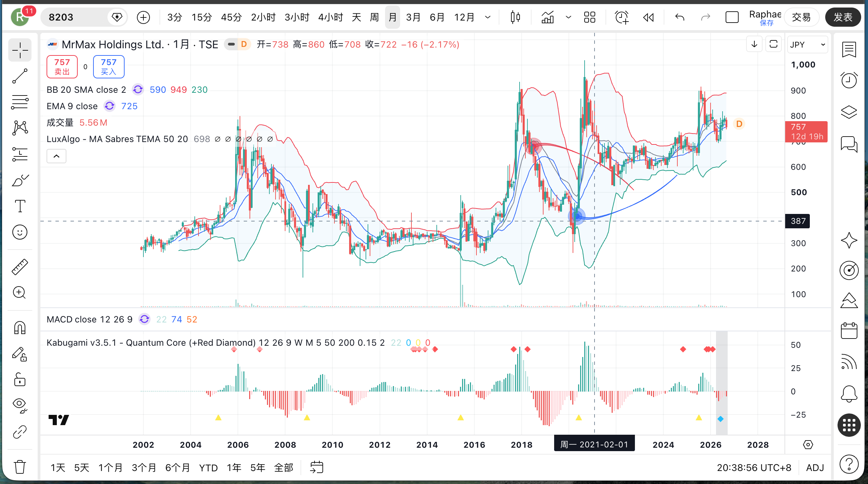Viewport: 868px width, 484px height.
Task: Set range to 5年
Action: click(258, 468)
